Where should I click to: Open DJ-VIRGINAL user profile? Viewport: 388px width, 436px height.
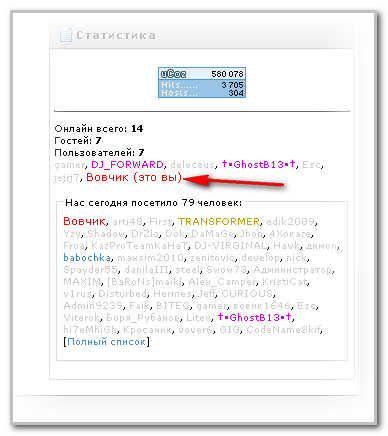tap(230, 246)
